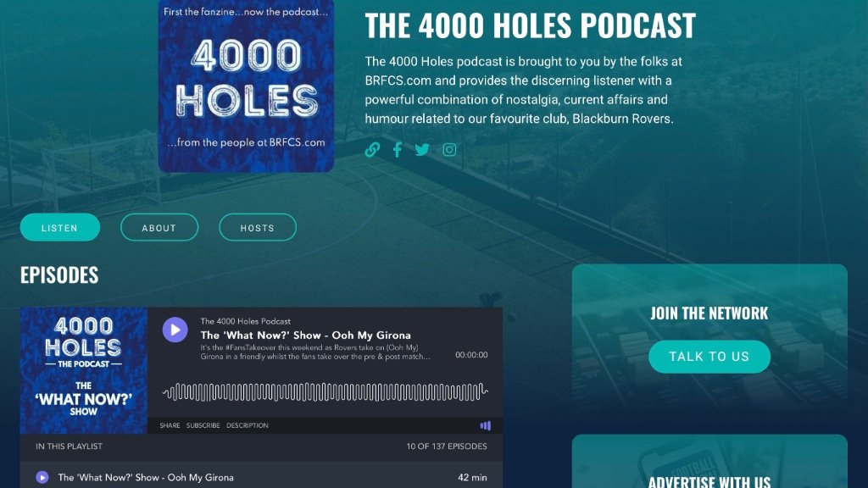Switch to the Listen tab
The image size is (868, 488).
59,228
